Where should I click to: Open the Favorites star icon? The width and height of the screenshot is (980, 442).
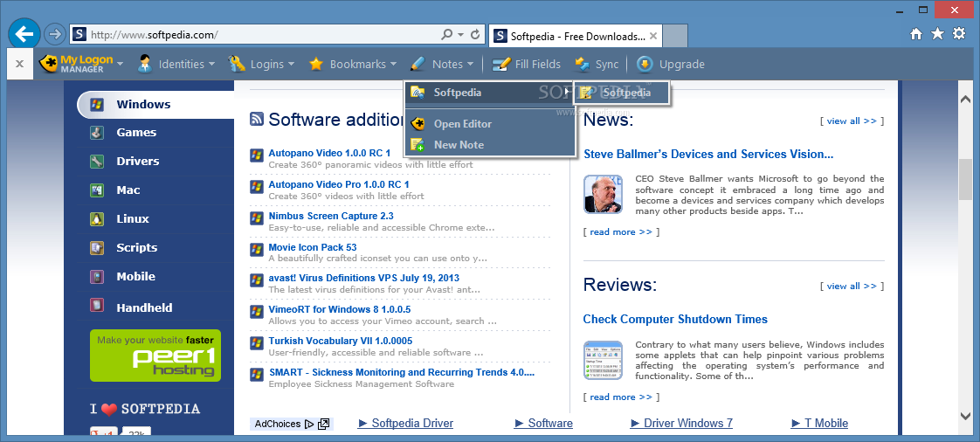pyautogui.click(x=937, y=34)
